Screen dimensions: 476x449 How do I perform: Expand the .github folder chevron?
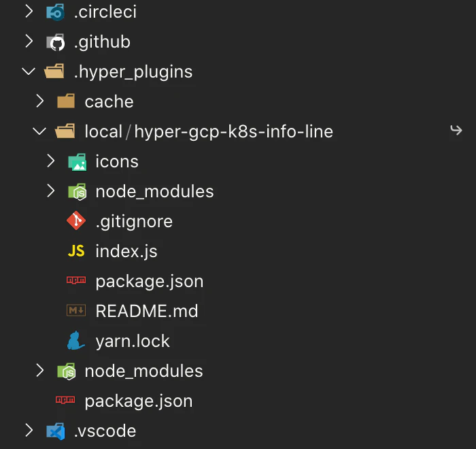[x=29, y=41]
